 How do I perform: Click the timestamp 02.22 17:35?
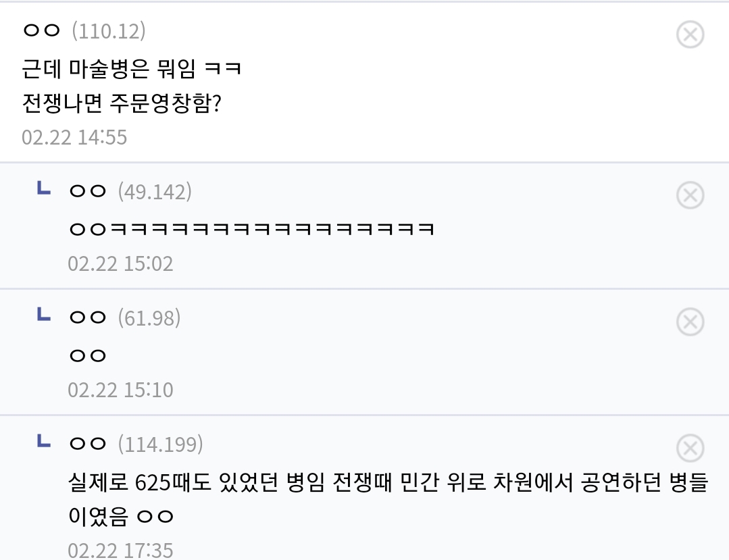coord(120,550)
